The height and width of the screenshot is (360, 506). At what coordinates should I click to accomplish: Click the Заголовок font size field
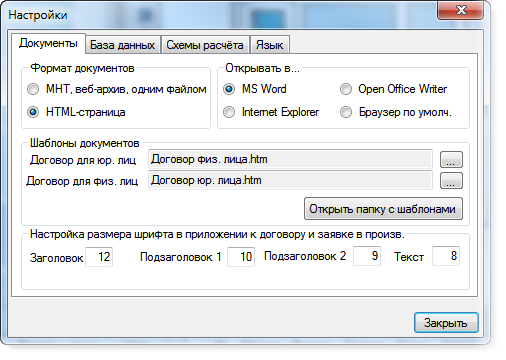click(x=99, y=257)
